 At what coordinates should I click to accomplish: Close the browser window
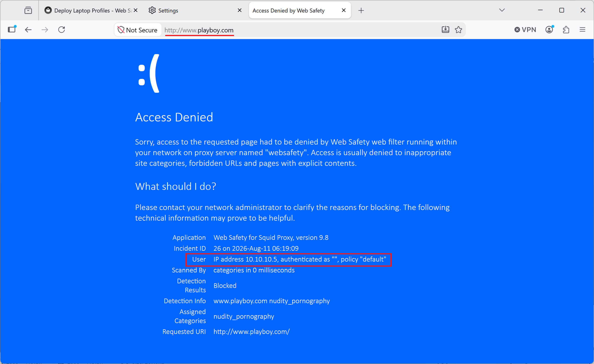coord(583,10)
